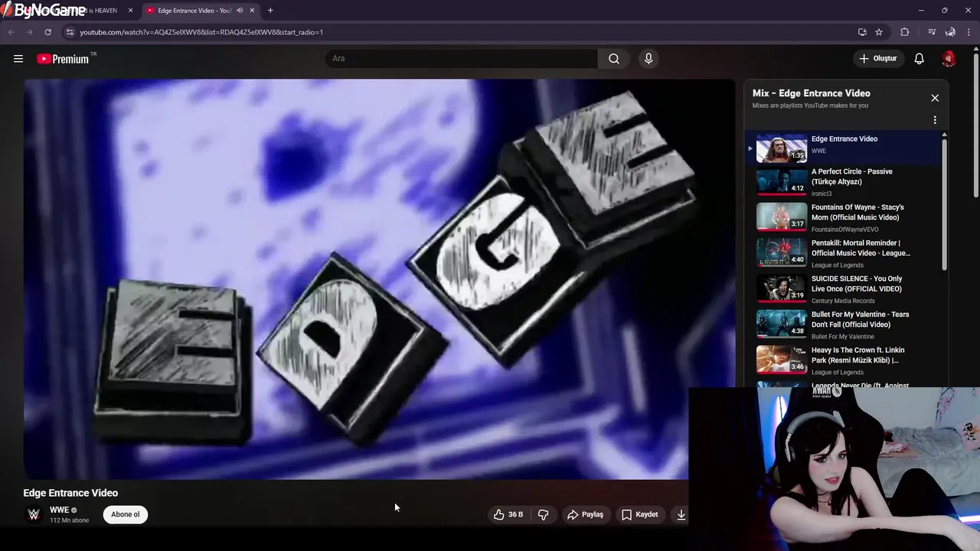Play Heavy Is The Crown ft. Linkin Park

click(x=844, y=360)
